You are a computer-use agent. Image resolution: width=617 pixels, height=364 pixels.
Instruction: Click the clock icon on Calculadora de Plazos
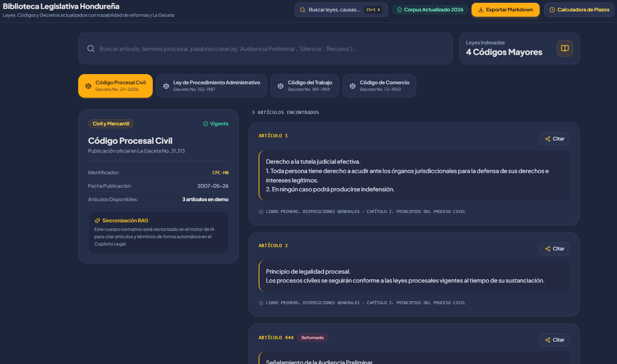552,10
